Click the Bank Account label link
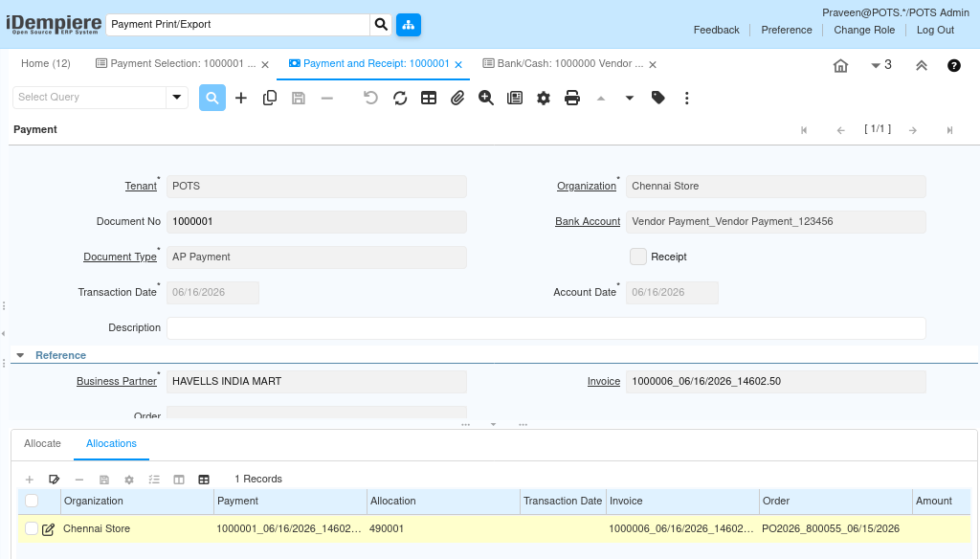Viewport: 980px width, 559px height. point(588,221)
